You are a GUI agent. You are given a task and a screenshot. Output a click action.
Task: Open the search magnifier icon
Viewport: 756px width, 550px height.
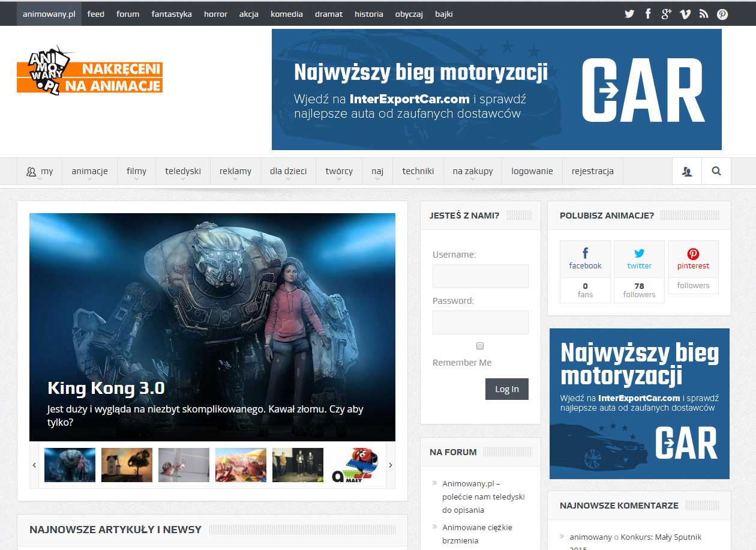coord(716,171)
